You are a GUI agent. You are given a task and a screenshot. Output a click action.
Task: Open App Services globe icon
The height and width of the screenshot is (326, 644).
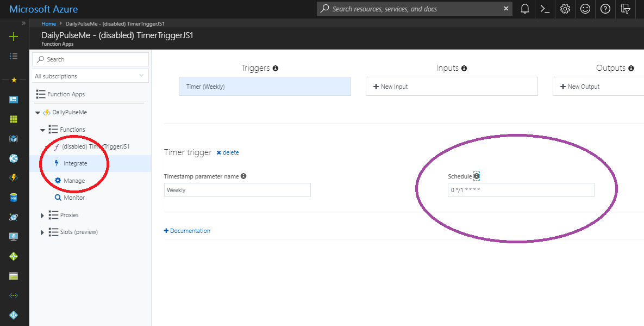pos(14,158)
